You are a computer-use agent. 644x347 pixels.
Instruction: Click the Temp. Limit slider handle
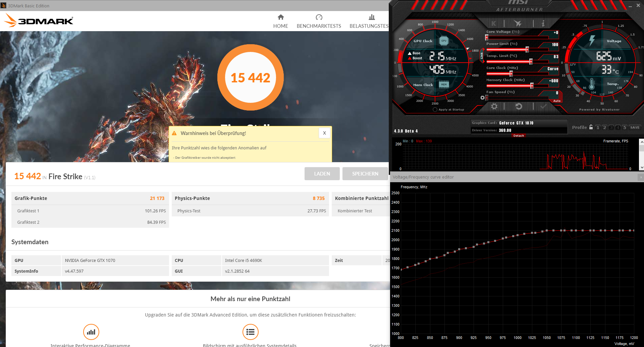click(531, 62)
